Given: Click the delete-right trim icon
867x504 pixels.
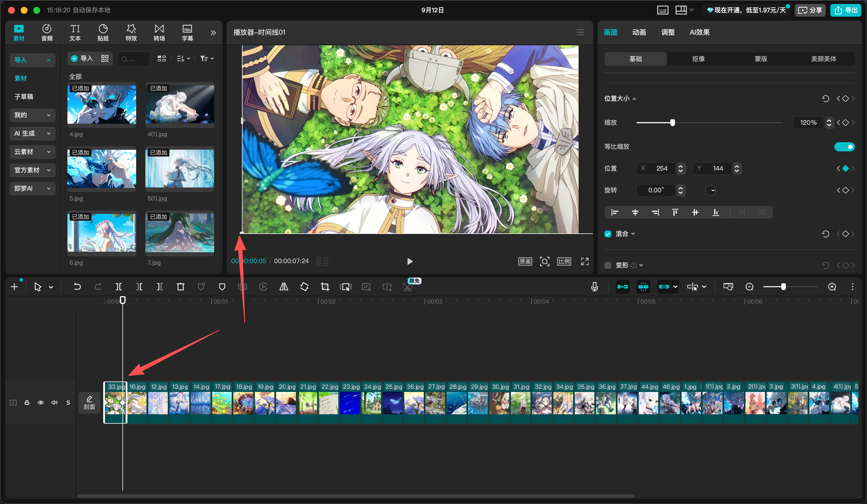Looking at the screenshot, I should pos(160,287).
